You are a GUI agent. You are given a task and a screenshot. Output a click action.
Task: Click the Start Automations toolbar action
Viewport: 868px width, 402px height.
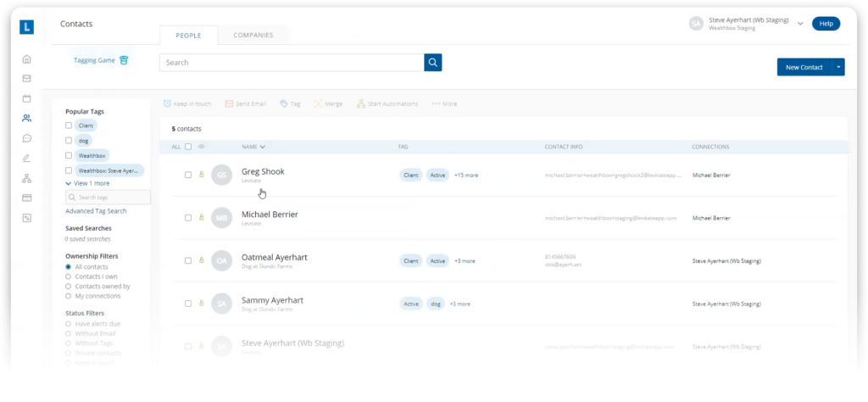coord(387,103)
